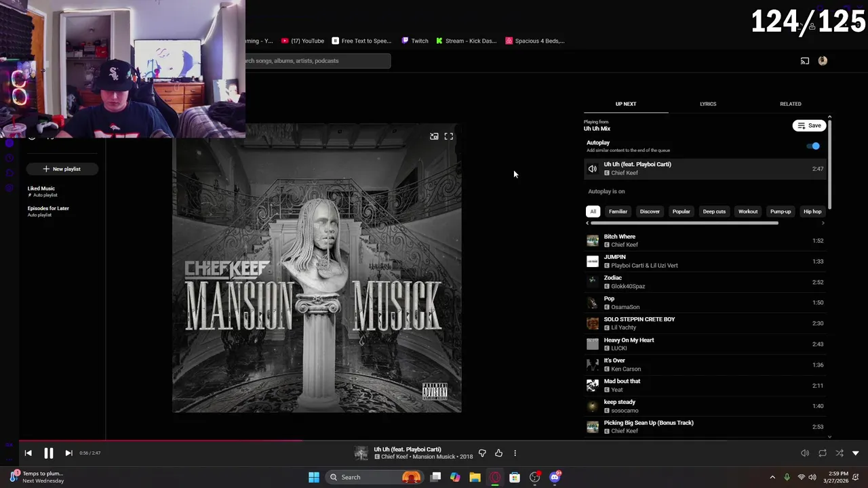Image resolution: width=868 pixels, height=488 pixels.
Task: Open the Twitch bookmark
Action: point(415,41)
